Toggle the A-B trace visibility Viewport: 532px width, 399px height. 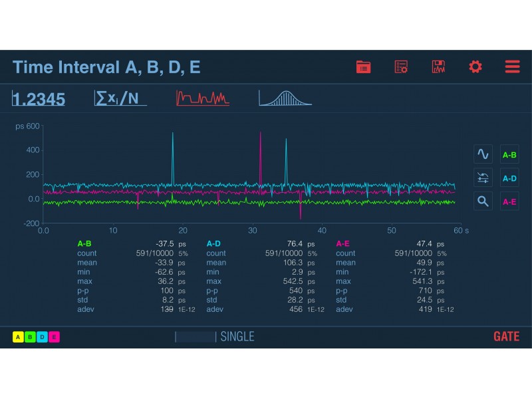point(509,154)
